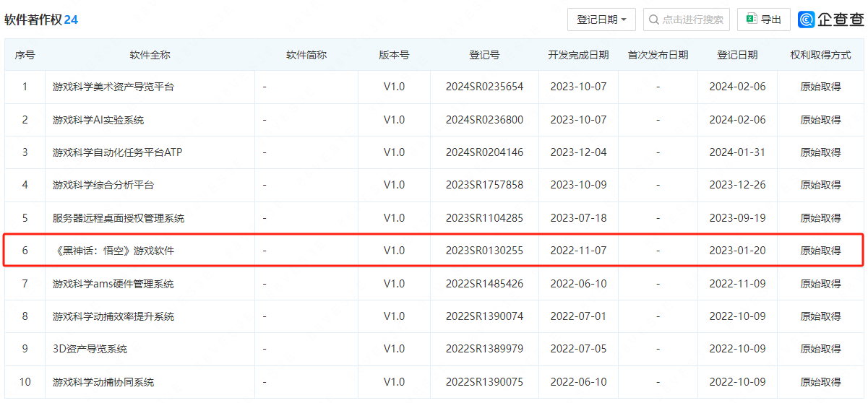The width and height of the screenshot is (868, 403).
Task: Click the 软件著作权 section title
Action: pyautogui.click(x=33, y=20)
